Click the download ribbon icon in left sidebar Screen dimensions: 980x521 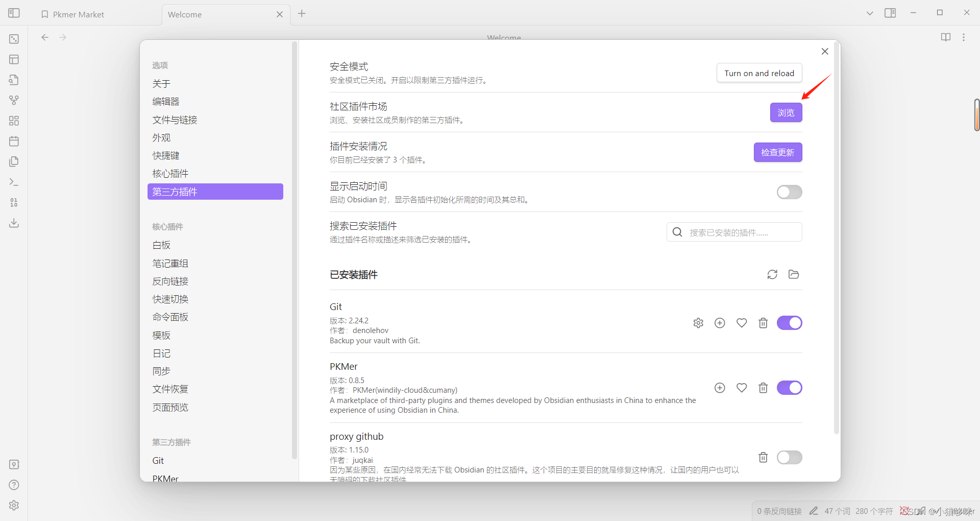coord(14,223)
